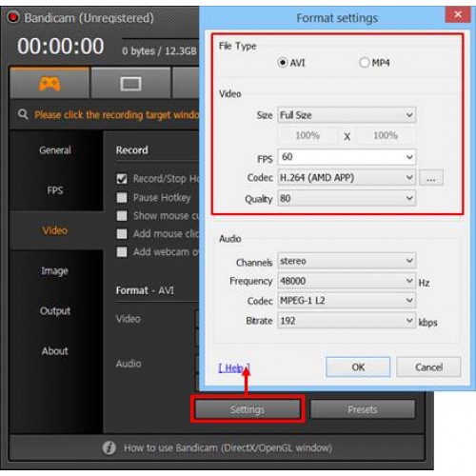Click the magnifier icon for target window

click(23, 114)
